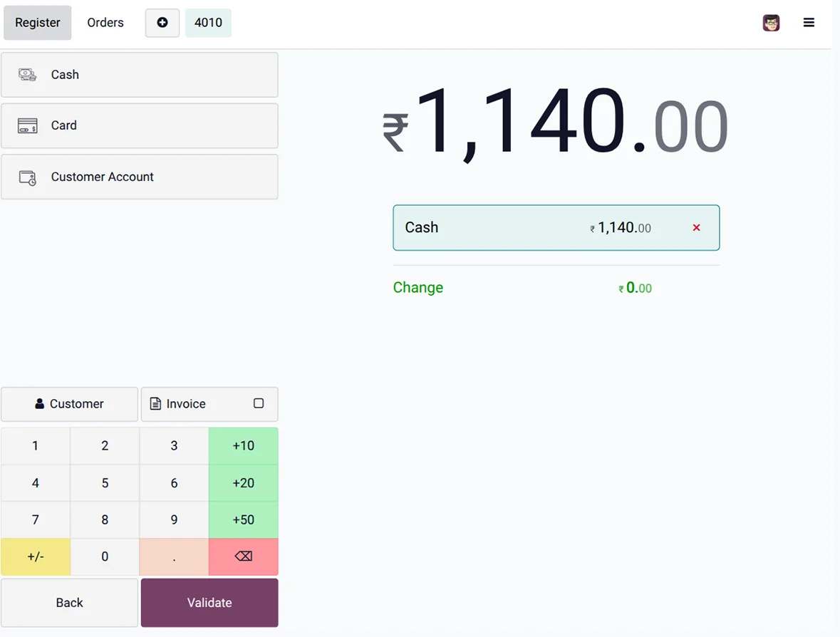Select order 4010 tab
This screenshot has width=840, height=637.
208,23
